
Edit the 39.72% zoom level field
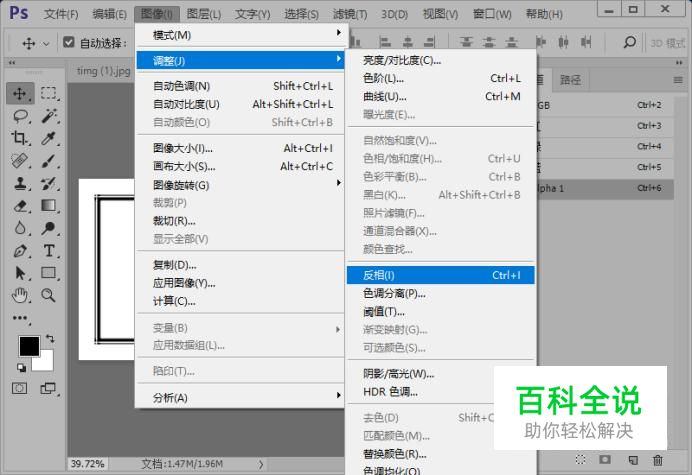coord(87,464)
